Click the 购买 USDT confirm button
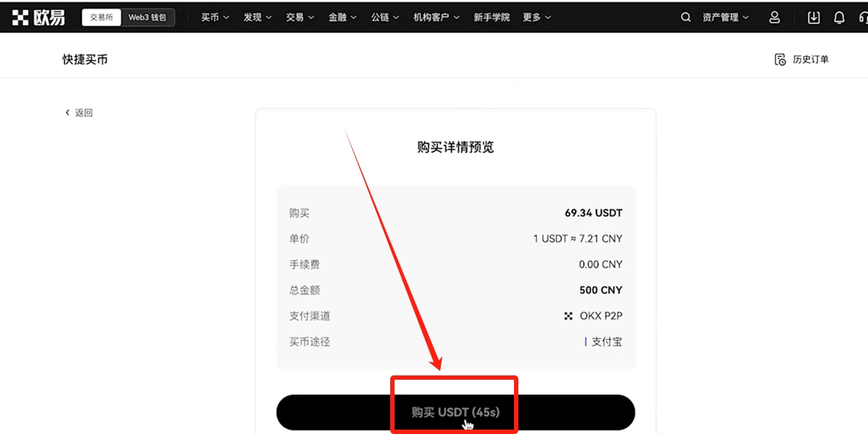 [x=455, y=412]
